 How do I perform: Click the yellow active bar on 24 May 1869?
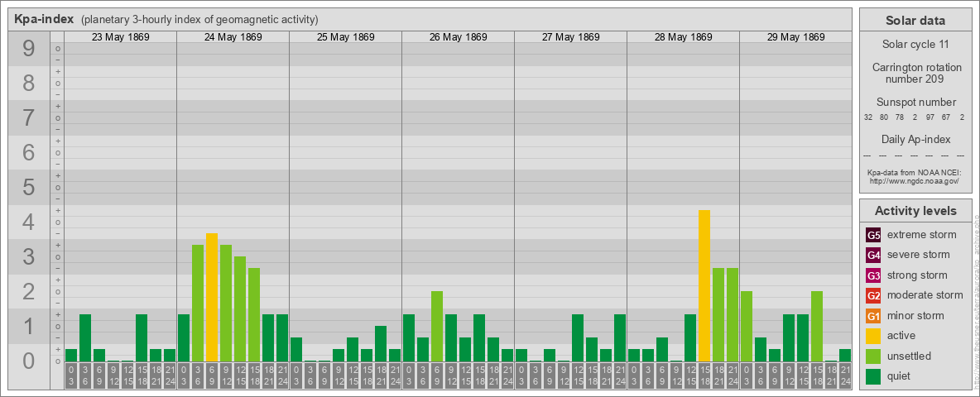(212, 297)
